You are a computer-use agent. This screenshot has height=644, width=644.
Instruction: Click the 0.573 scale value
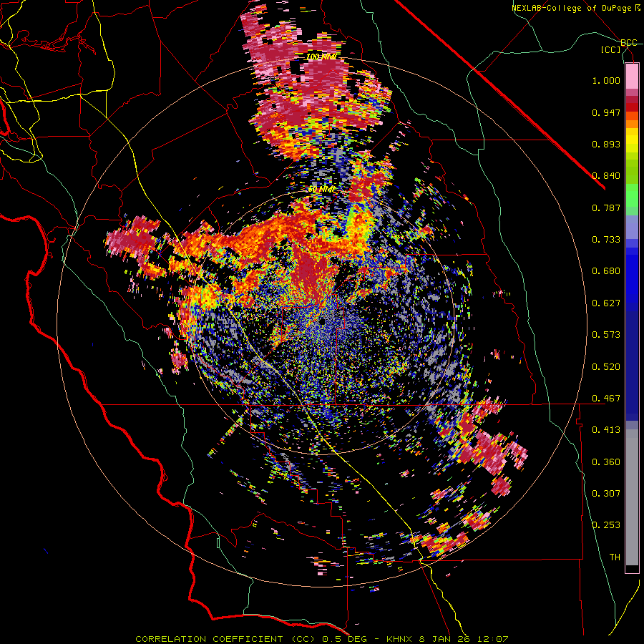click(x=606, y=335)
